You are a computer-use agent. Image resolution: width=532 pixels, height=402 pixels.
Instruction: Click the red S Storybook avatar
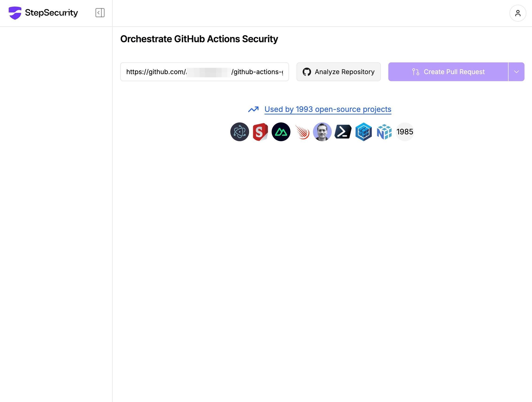260,132
